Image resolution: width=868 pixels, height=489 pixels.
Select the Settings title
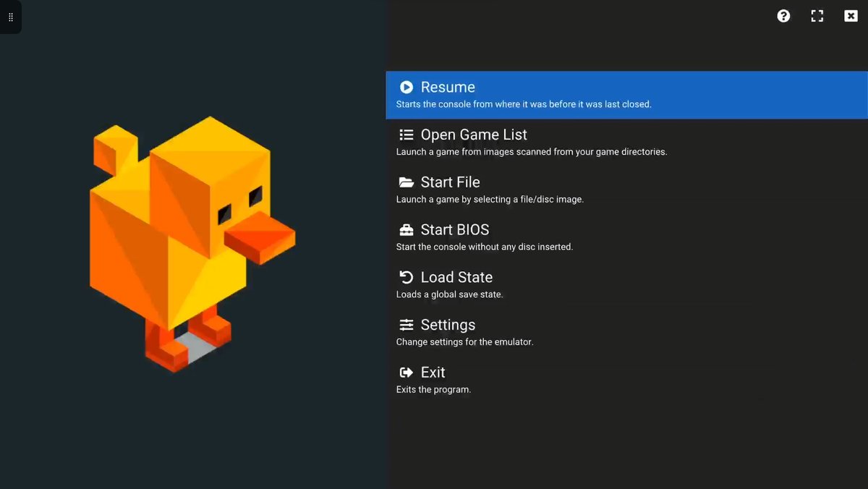coord(448,325)
